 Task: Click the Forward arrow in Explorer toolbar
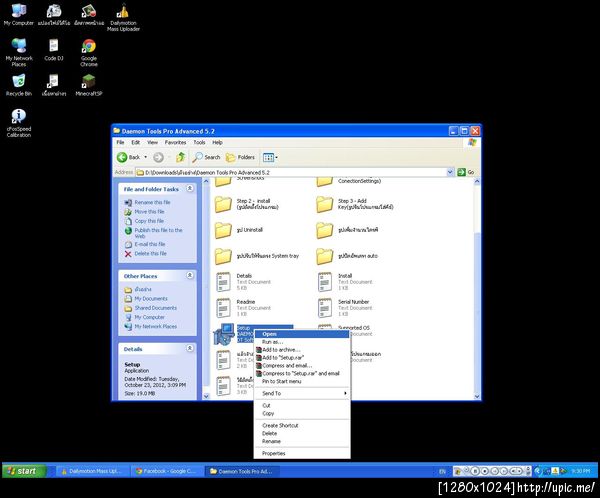point(158,157)
